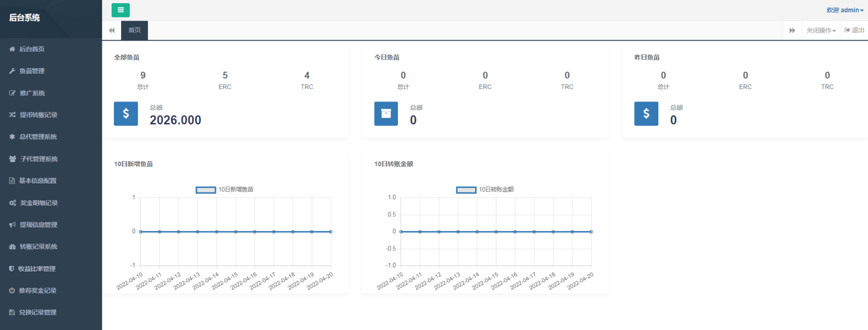868x330 pixels.
Task: Open 基本信息配置 in the sidebar
Action: [37, 181]
